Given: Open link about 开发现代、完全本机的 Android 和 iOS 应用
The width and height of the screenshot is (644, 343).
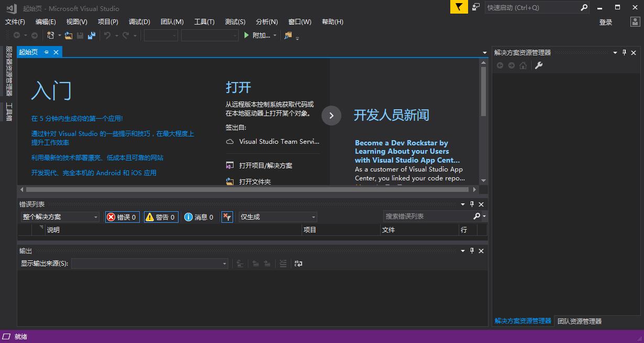Looking at the screenshot, I should 94,173.
